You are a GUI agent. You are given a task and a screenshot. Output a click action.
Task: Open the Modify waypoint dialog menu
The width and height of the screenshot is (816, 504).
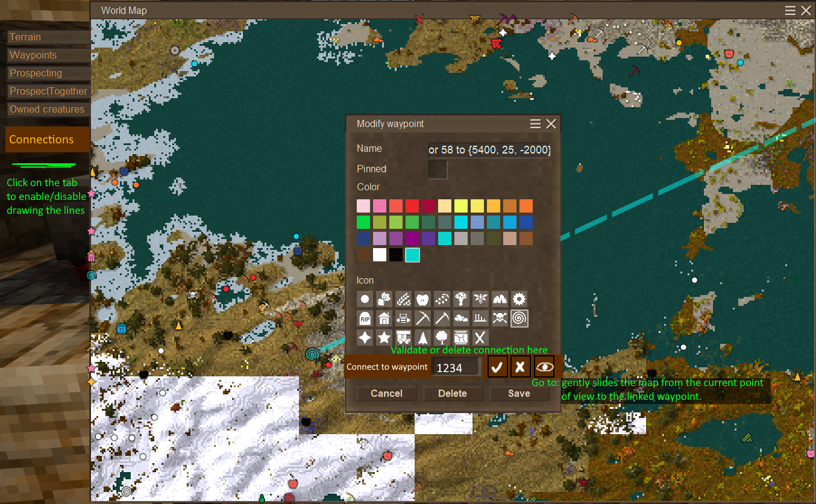(535, 124)
